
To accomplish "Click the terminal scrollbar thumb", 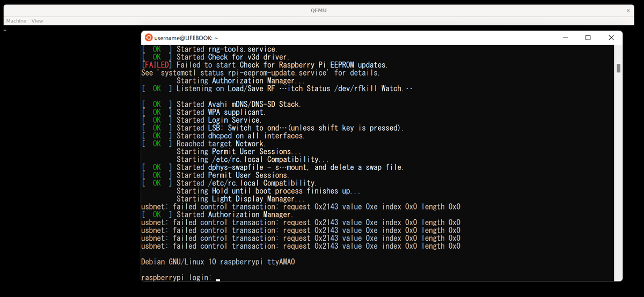I will pyautogui.click(x=618, y=68).
